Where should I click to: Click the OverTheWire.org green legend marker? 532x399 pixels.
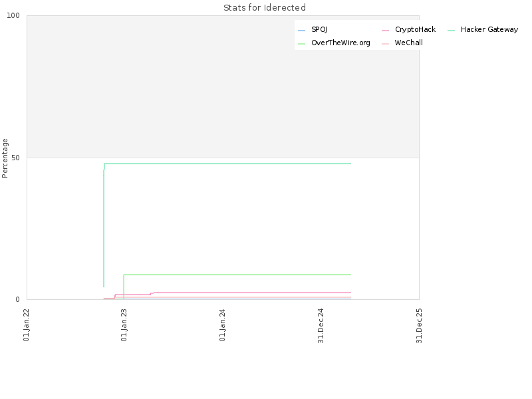(x=301, y=44)
